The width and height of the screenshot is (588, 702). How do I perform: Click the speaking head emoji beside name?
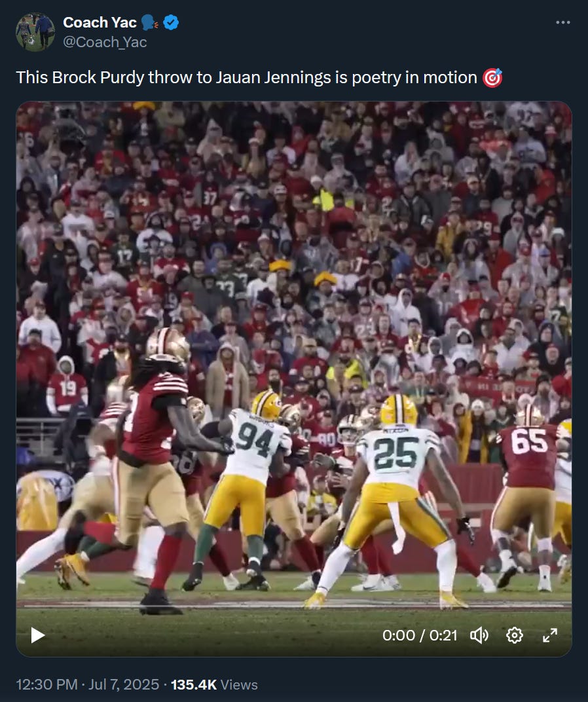tap(149, 22)
